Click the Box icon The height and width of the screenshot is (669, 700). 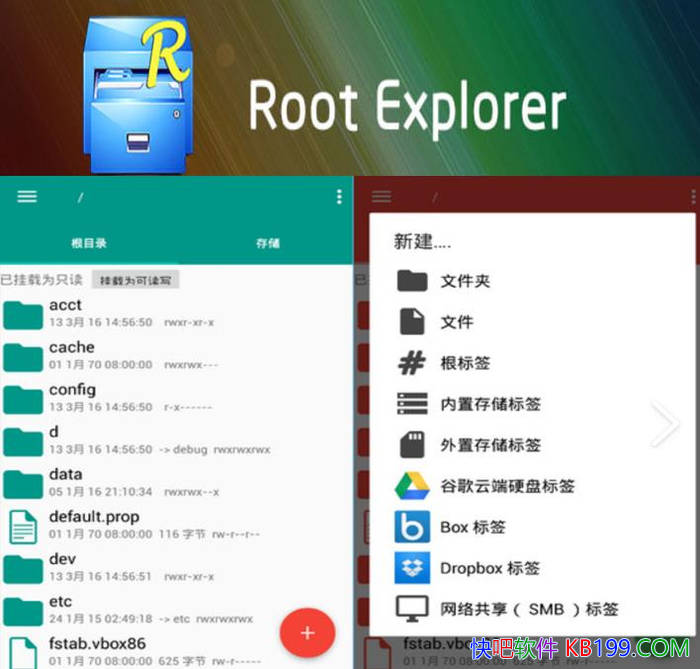tap(412, 527)
